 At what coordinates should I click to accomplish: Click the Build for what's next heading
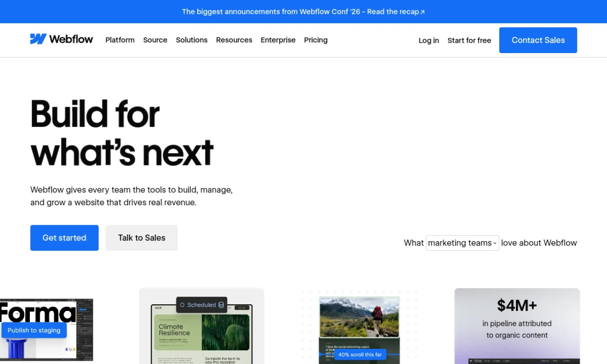point(122,133)
